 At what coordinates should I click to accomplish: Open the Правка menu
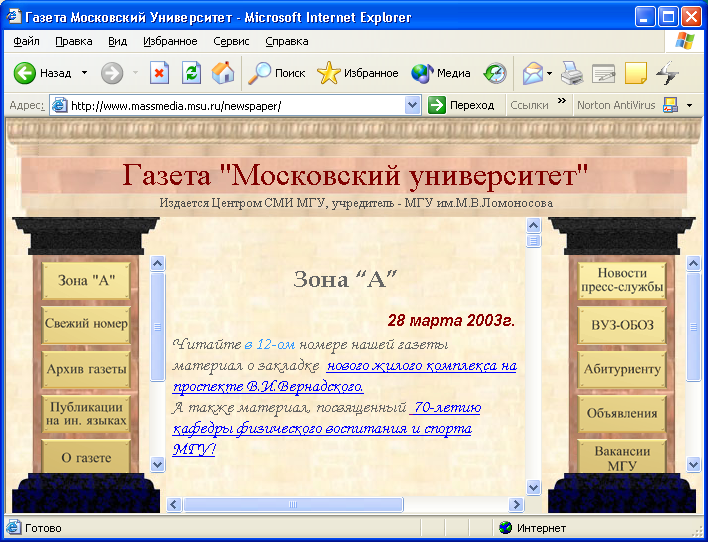(x=74, y=42)
